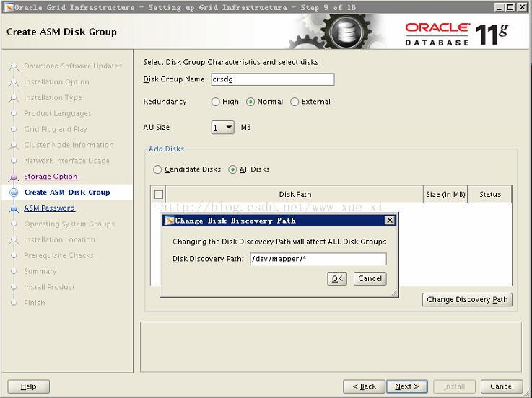This screenshot has width=532, height=398.
Task: Click the Installation Type step
Action: pos(53,97)
